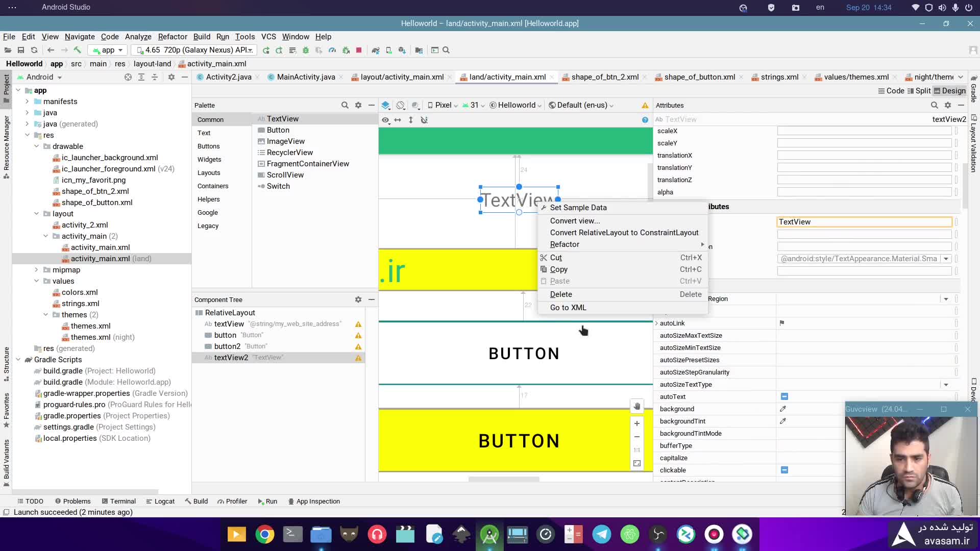Image resolution: width=980 pixels, height=551 pixels.
Task: Pick background color with eyedropper icon
Action: [x=783, y=409]
